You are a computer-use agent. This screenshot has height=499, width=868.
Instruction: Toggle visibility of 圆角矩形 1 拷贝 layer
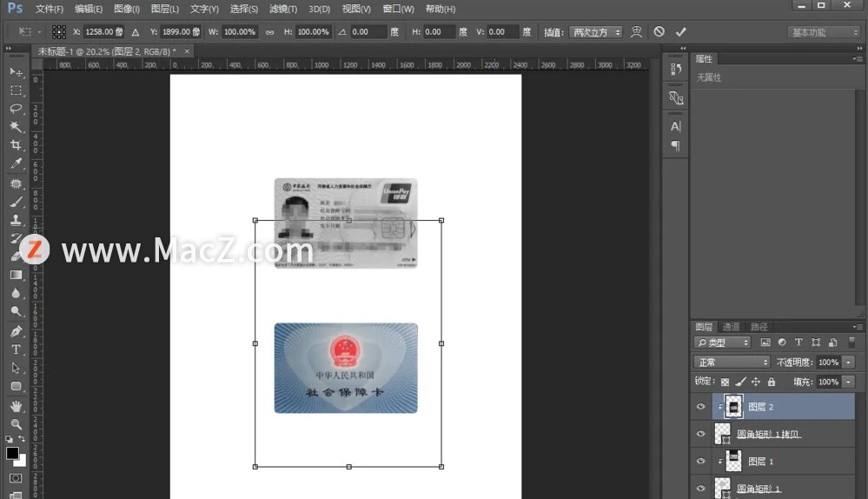[x=701, y=434]
